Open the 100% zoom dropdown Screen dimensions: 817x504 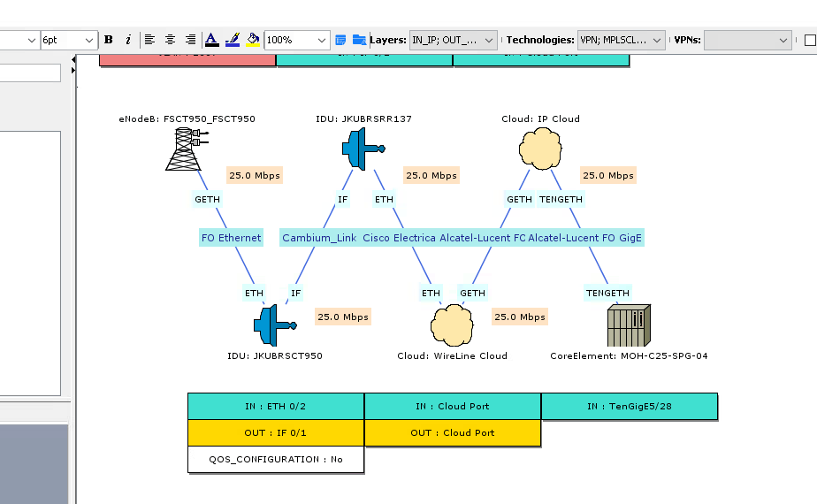[322, 40]
